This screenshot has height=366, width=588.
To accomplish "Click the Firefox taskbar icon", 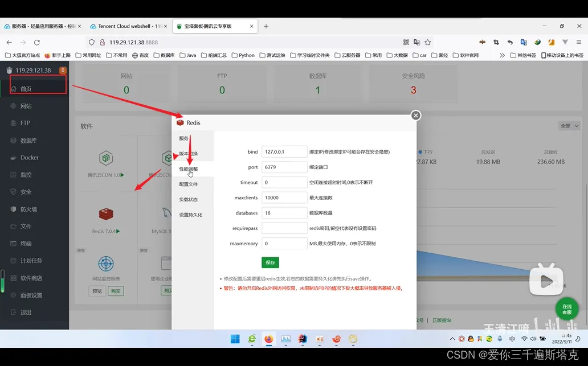I will pyautogui.click(x=268, y=339).
